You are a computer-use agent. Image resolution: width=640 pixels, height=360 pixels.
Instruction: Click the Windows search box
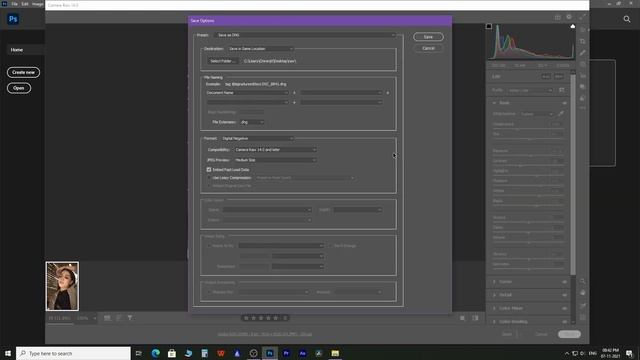click(x=73, y=353)
